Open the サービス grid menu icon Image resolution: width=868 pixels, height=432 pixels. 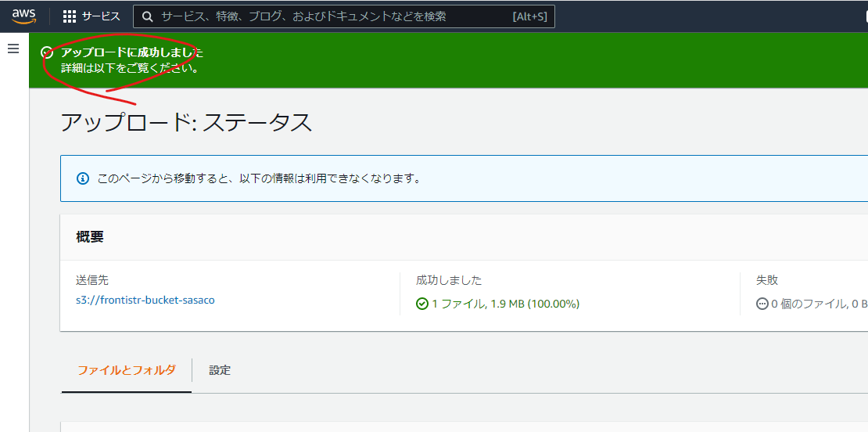click(x=69, y=16)
